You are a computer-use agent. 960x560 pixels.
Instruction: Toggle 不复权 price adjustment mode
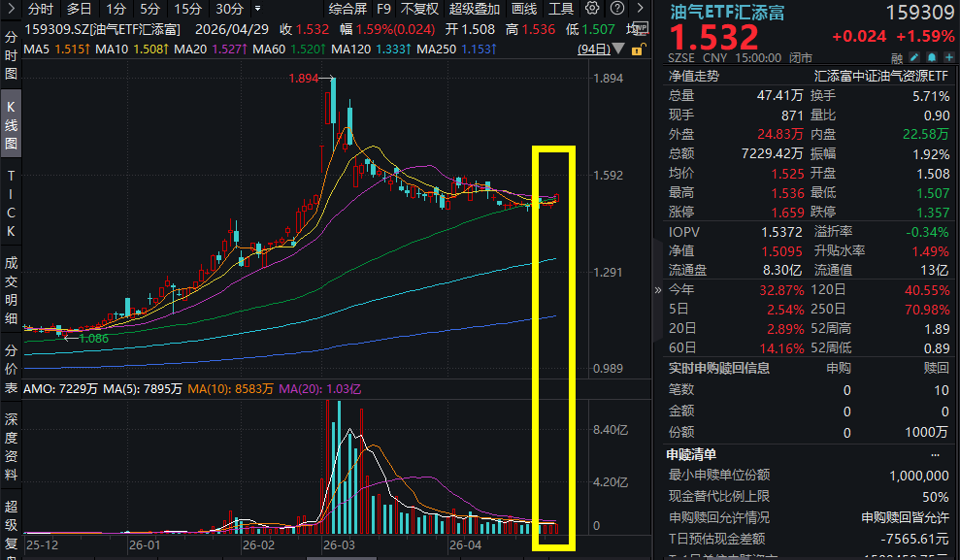[419, 9]
